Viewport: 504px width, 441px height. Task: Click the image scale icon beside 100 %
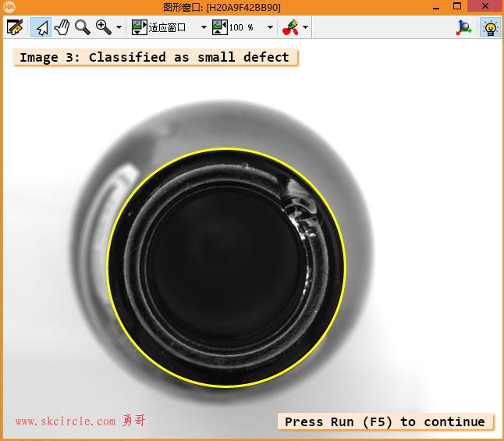click(x=220, y=27)
